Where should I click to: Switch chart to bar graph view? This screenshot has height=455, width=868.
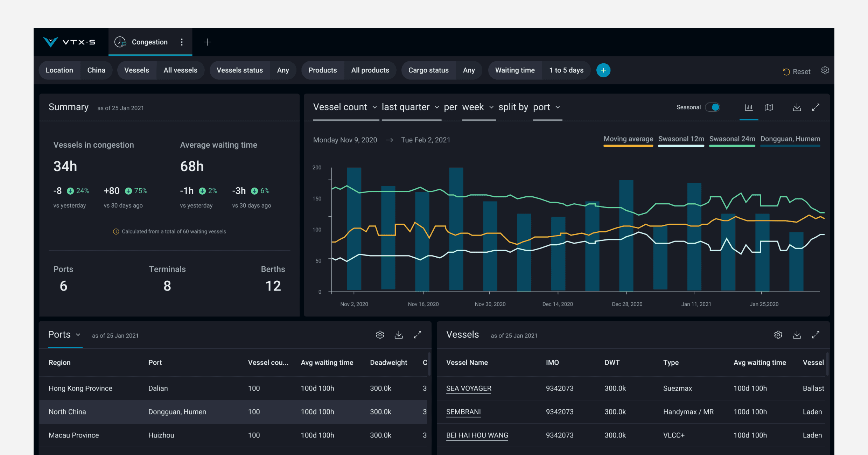pos(748,107)
